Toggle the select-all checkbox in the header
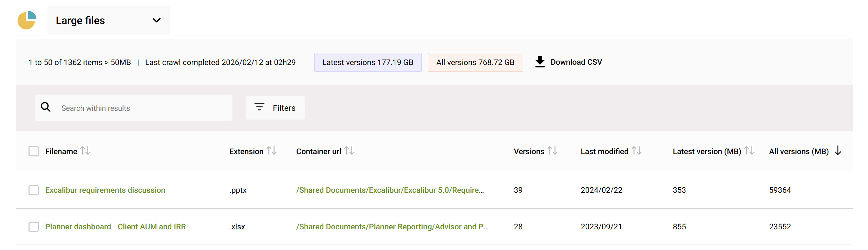The width and height of the screenshot is (868, 250). pos(34,151)
